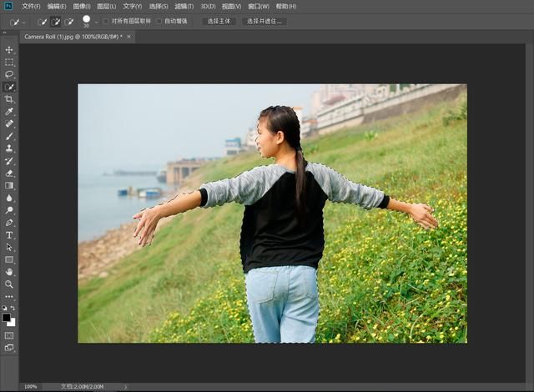
Task: Open the 图像(I) menu
Action: 82,7
